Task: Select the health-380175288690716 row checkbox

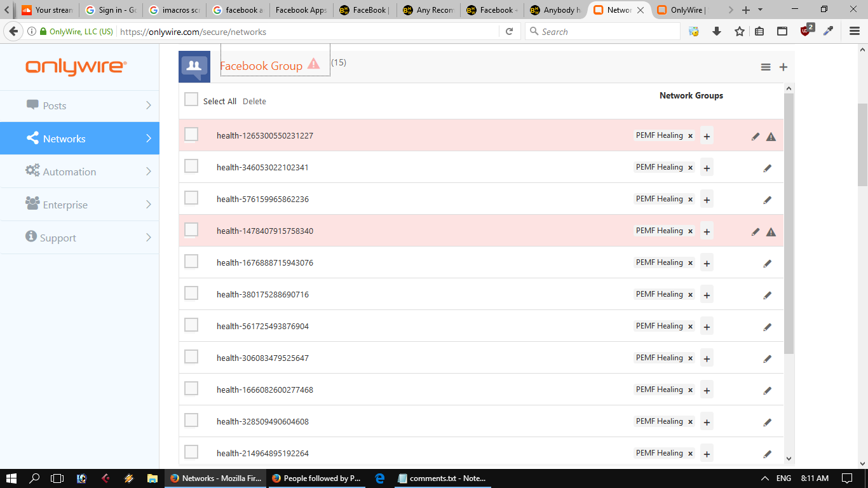Action: (191, 293)
